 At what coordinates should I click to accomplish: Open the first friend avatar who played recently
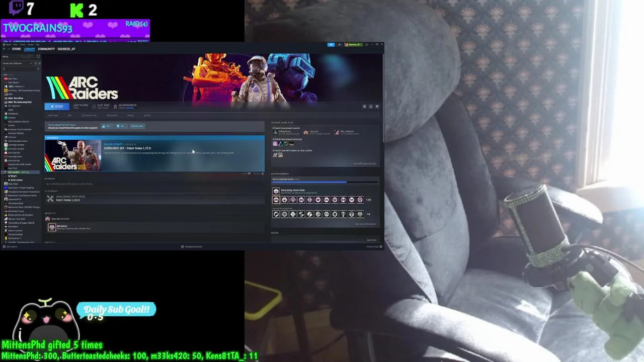pos(275,132)
